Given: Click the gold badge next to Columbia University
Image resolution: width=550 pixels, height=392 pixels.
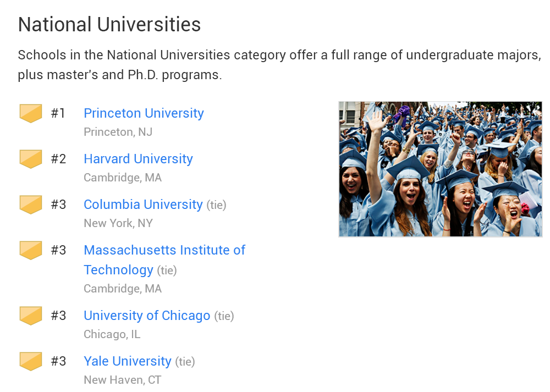Looking at the screenshot, I should click(x=31, y=205).
